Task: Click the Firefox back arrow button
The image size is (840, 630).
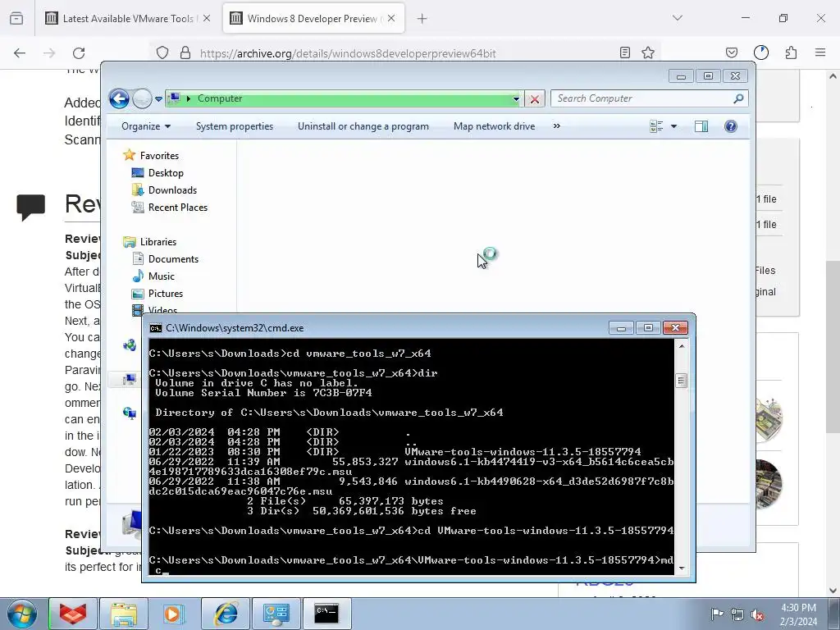Action: [20, 53]
